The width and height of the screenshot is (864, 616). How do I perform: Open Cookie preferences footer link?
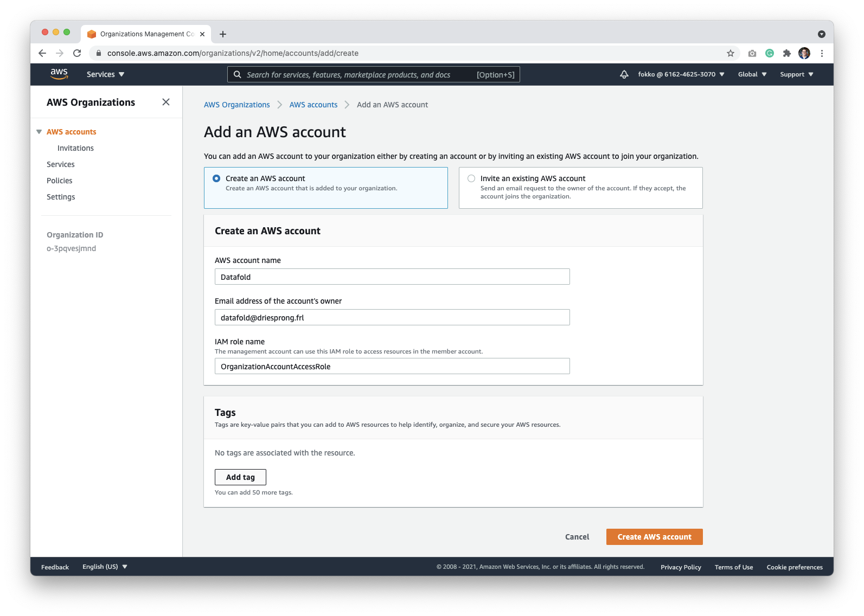tap(795, 567)
